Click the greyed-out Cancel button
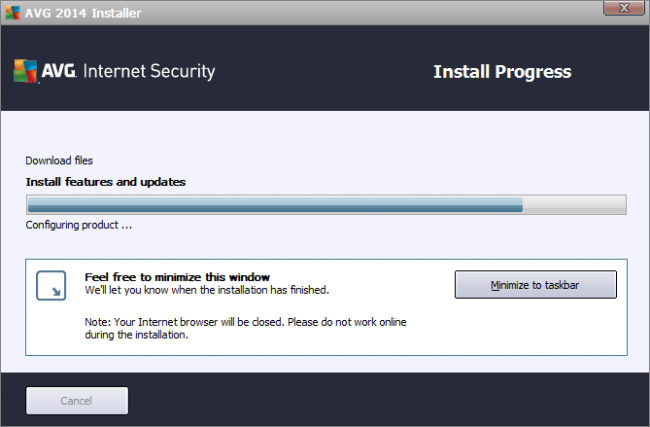This screenshot has width=650, height=427. 77,400
